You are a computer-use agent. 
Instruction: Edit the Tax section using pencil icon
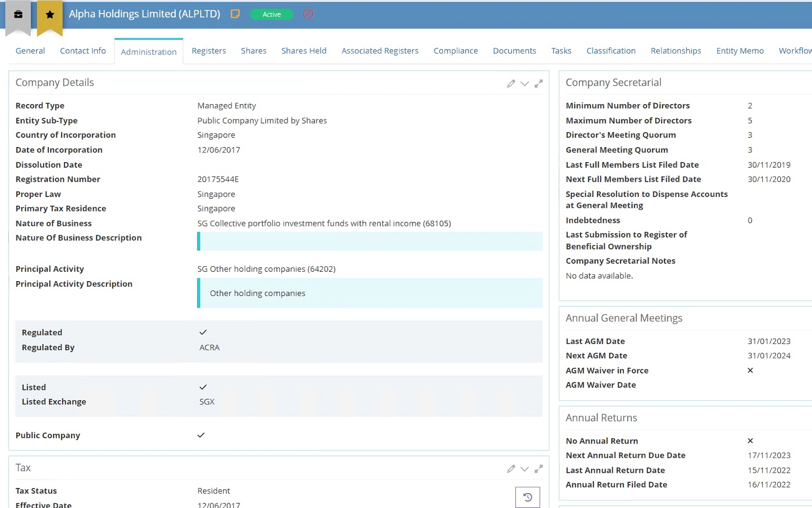511,469
